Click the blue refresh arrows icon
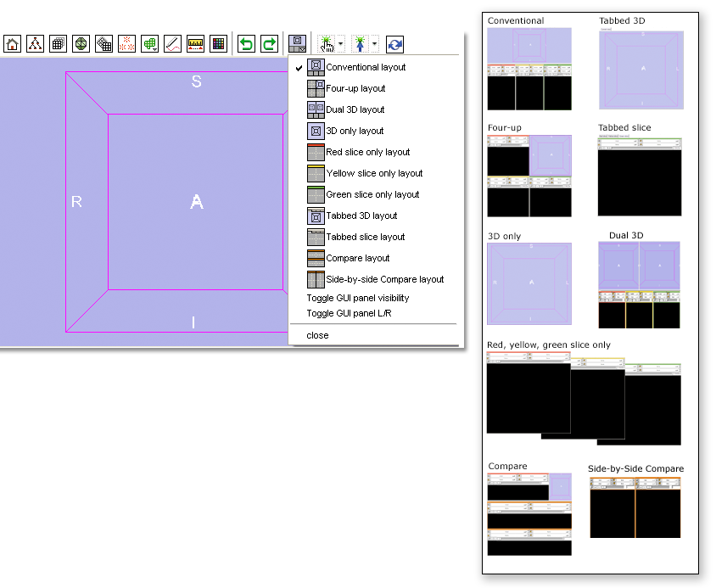The width and height of the screenshot is (716, 588). coord(394,44)
